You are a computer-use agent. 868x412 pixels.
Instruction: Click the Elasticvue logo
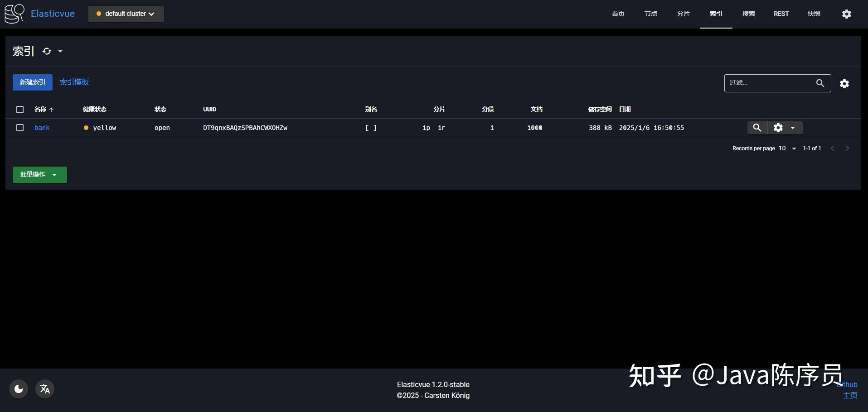point(14,14)
